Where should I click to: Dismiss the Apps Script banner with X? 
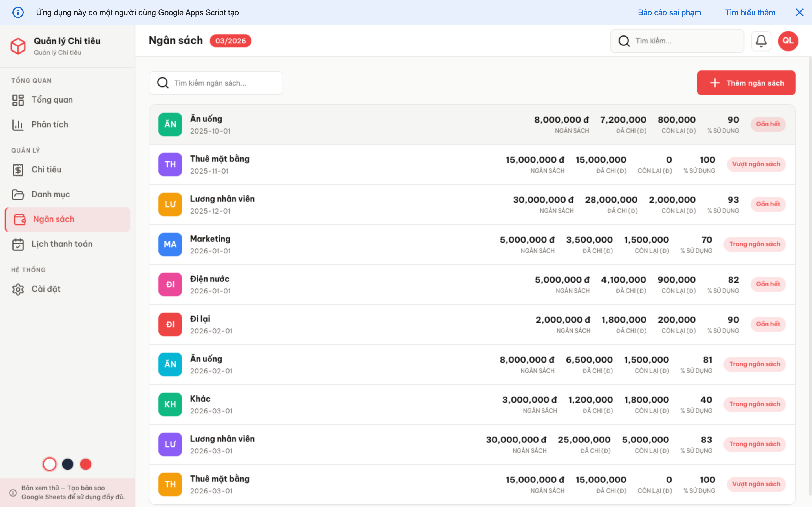tap(799, 12)
